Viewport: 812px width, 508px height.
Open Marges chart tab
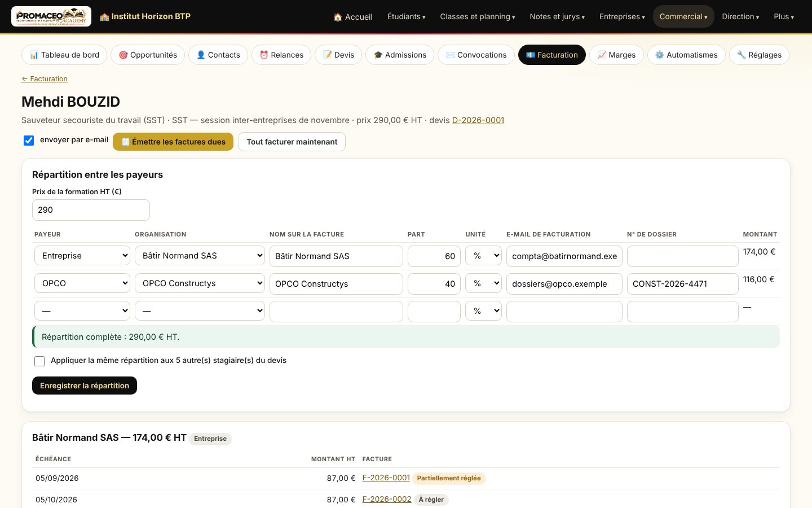pos(616,55)
